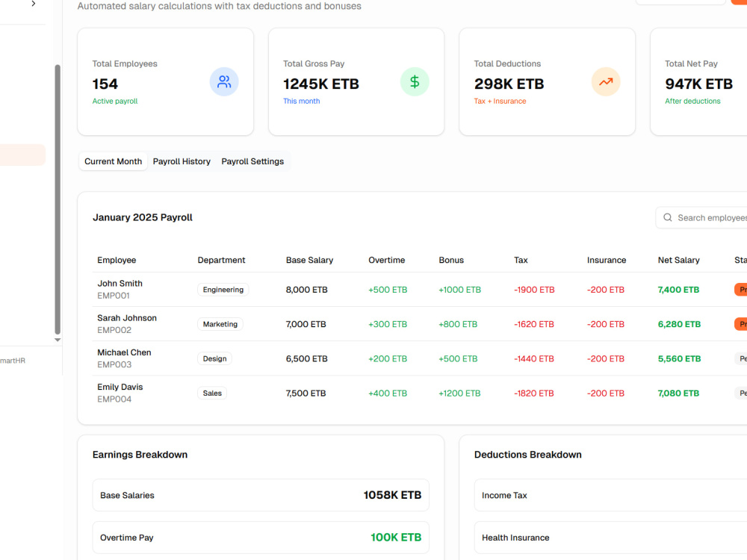The width and height of the screenshot is (747, 560).
Task: Click the sidebar scrollbar down arrow
Action: click(x=58, y=340)
